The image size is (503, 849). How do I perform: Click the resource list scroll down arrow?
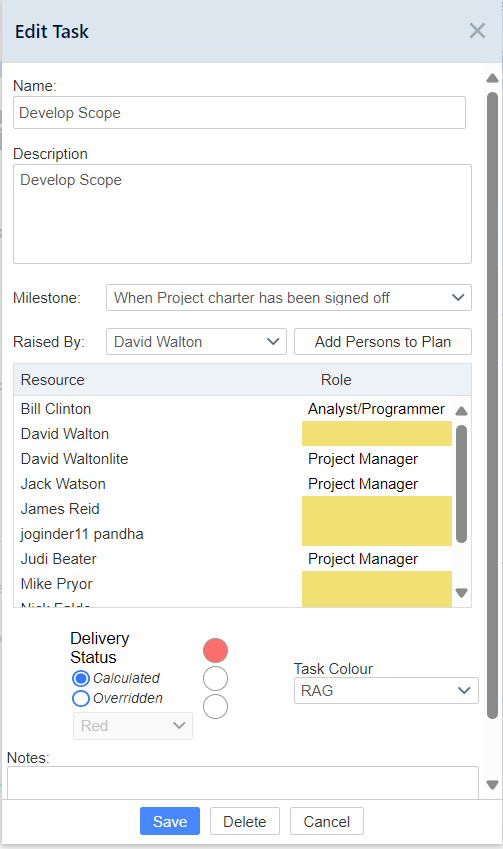(461, 593)
